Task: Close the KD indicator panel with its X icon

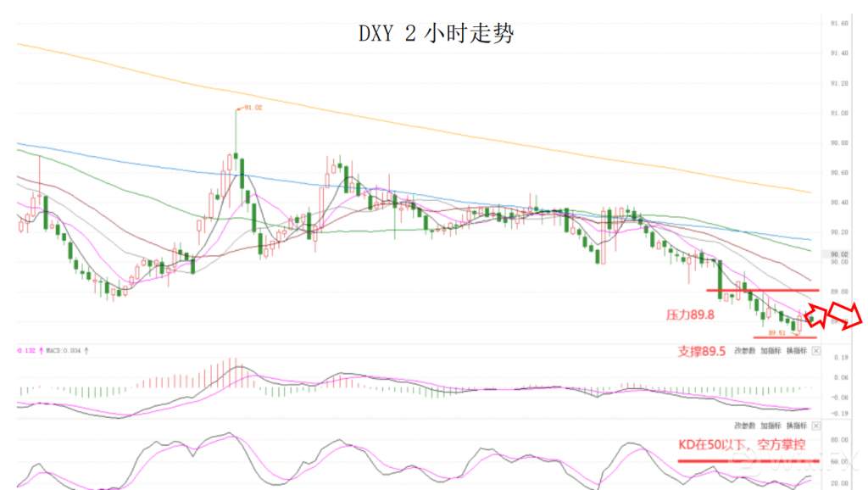Action: point(816,426)
